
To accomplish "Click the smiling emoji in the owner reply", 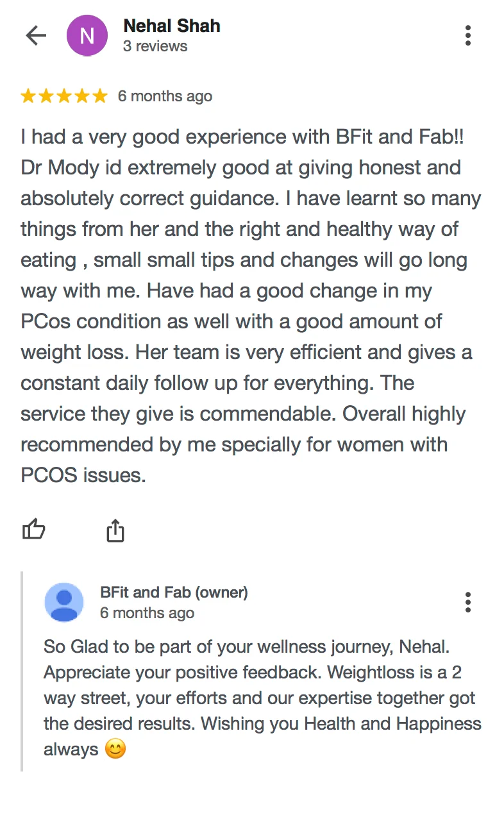I will click(115, 749).
